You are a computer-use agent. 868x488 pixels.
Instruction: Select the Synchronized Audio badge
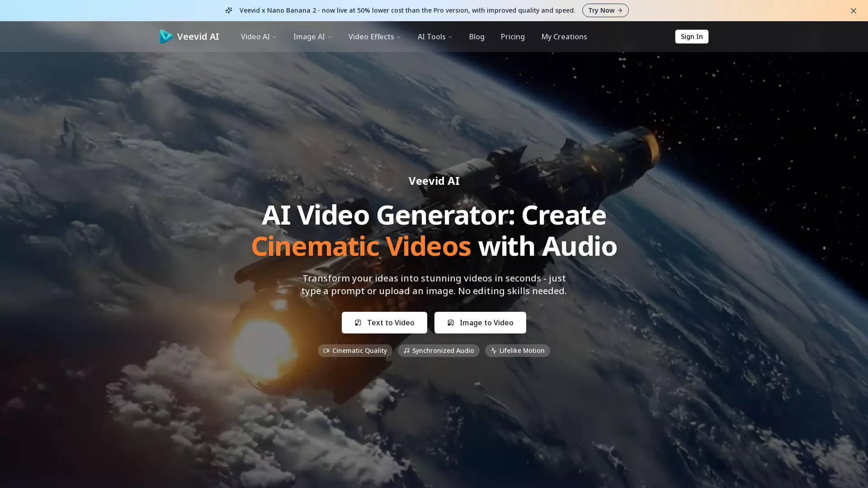coord(438,351)
